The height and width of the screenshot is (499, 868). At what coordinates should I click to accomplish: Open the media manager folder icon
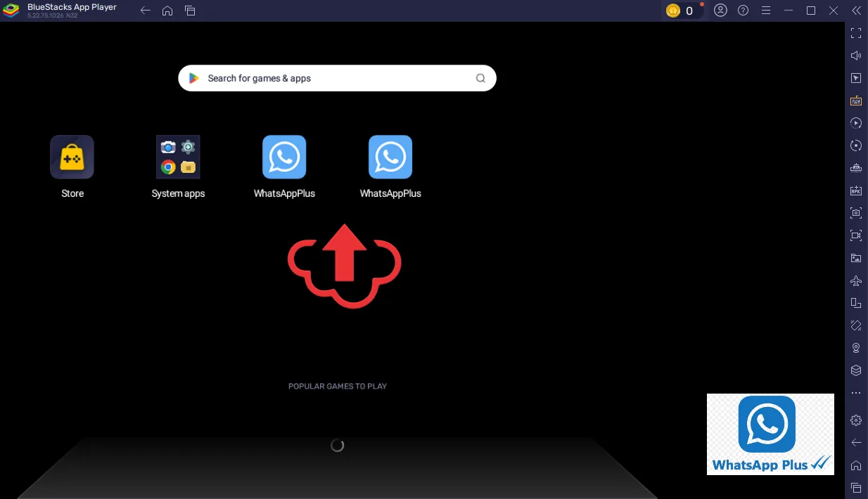tap(856, 258)
